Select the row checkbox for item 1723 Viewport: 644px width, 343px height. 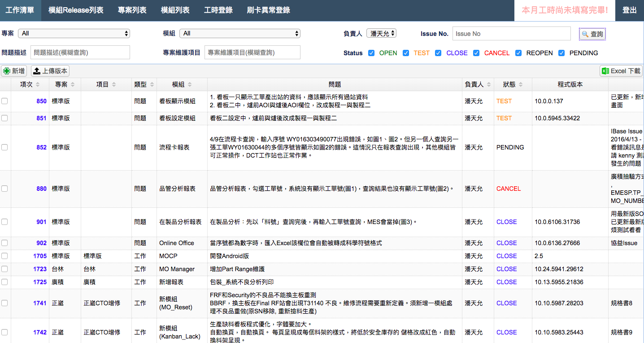4,269
